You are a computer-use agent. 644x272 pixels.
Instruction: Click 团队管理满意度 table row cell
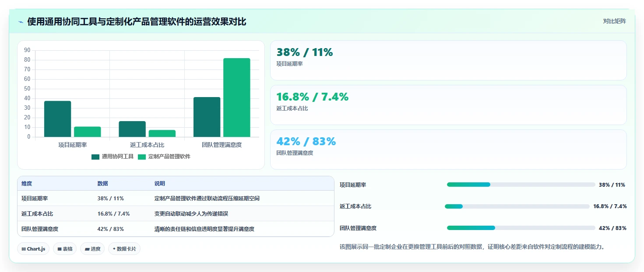(40, 229)
